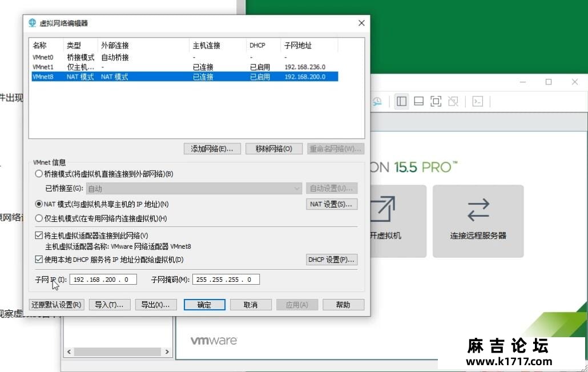Click 192.168.236.0 subnet address cell
The width and height of the screenshot is (588, 372).
click(305, 67)
